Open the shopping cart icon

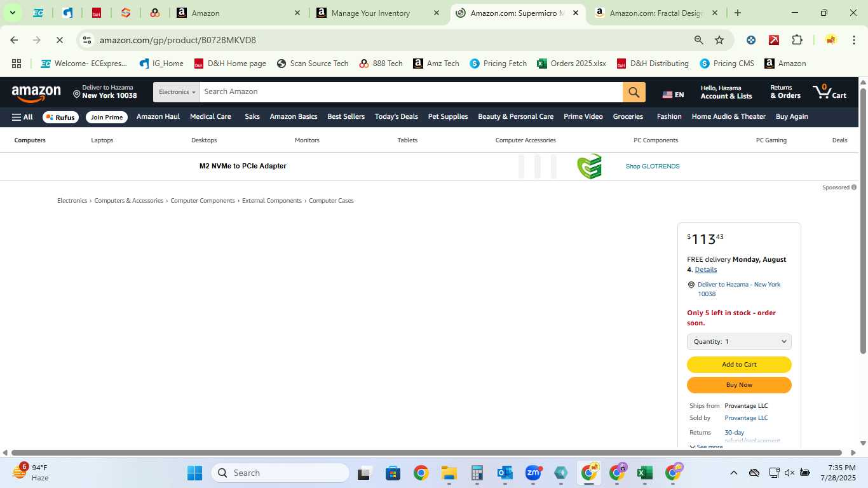(830, 92)
